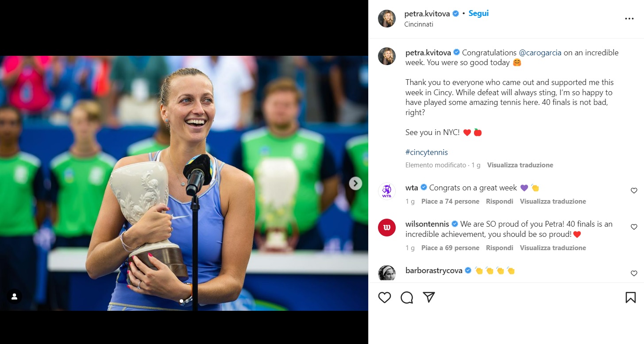The height and width of the screenshot is (344, 644).
Task: Share the post via paper plane icon
Action: coord(428,298)
